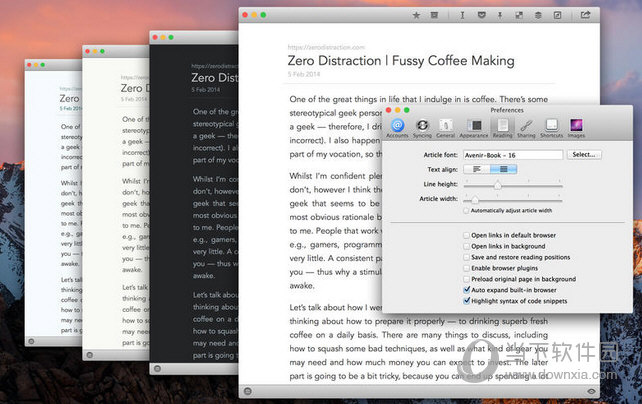
Task: Enable Preload original page in background
Action: pos(466,279)
